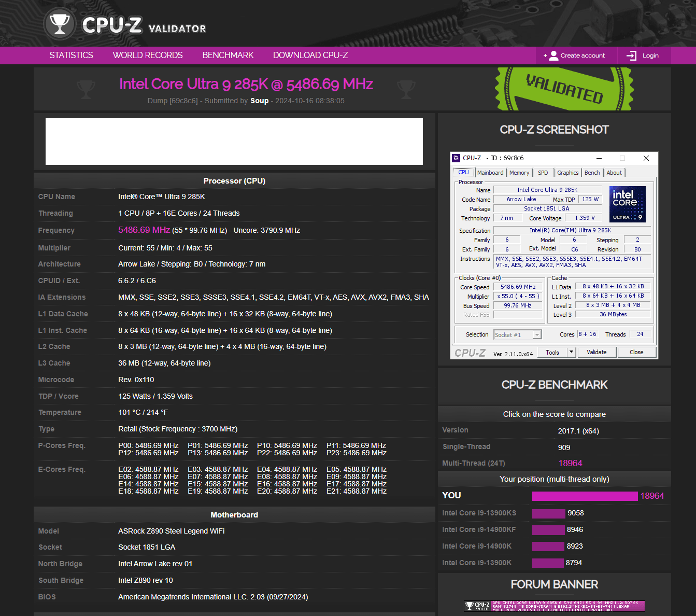Click the page title Intel Core Ultra 9 285K
Viewport: 696px width, 616px height.
[x=246, y=84]
